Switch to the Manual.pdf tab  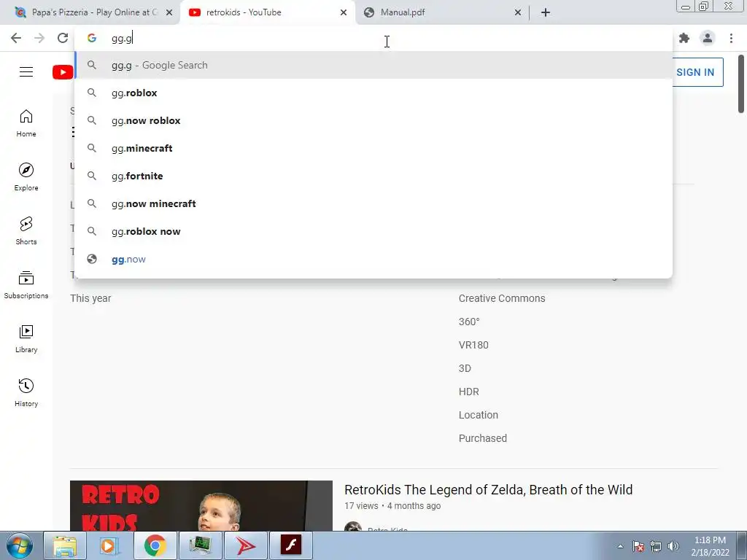pos(442,12)
